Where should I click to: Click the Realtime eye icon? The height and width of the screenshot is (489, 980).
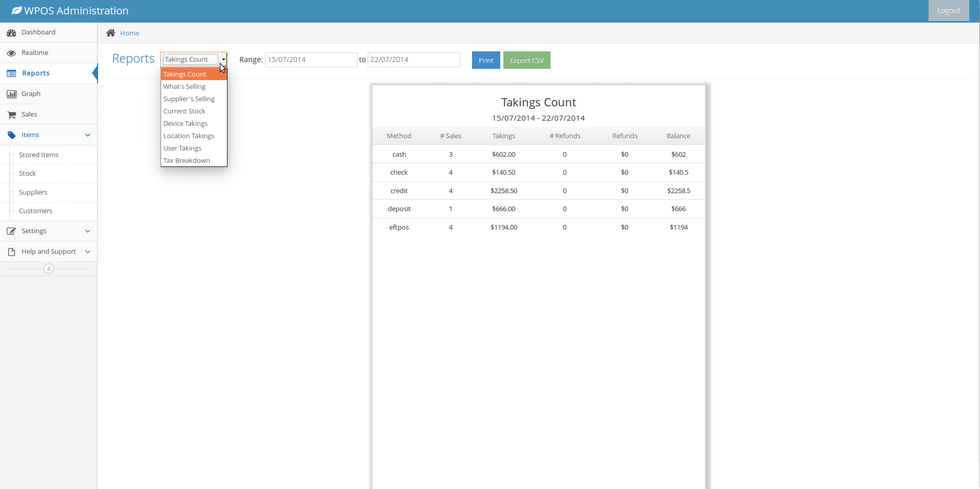click(11, 53)
